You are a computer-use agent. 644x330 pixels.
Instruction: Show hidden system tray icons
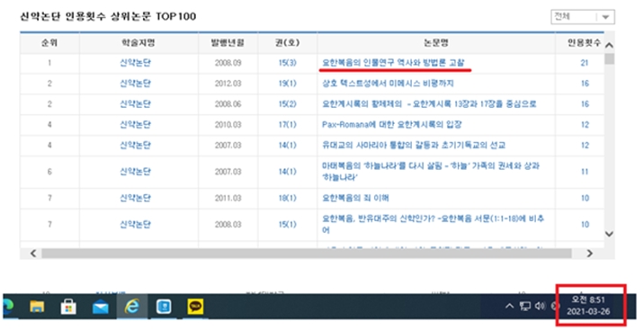point(509,306)
